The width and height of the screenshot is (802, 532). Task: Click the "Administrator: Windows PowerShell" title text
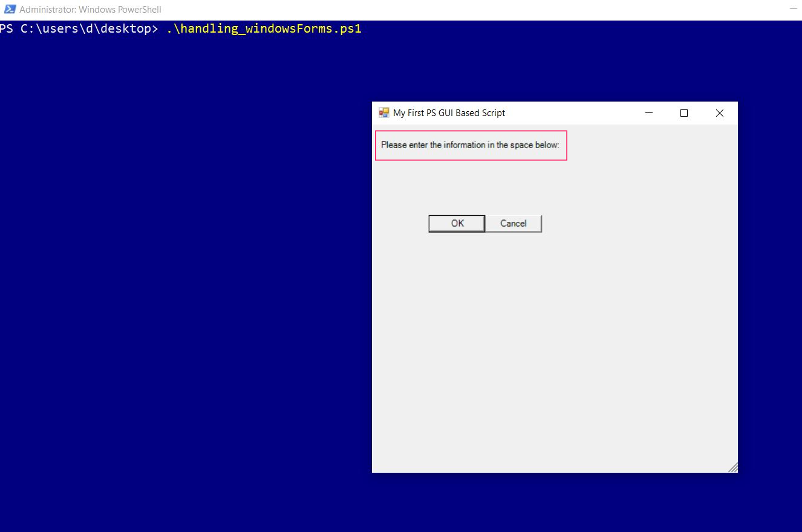[x=90, y=10]
